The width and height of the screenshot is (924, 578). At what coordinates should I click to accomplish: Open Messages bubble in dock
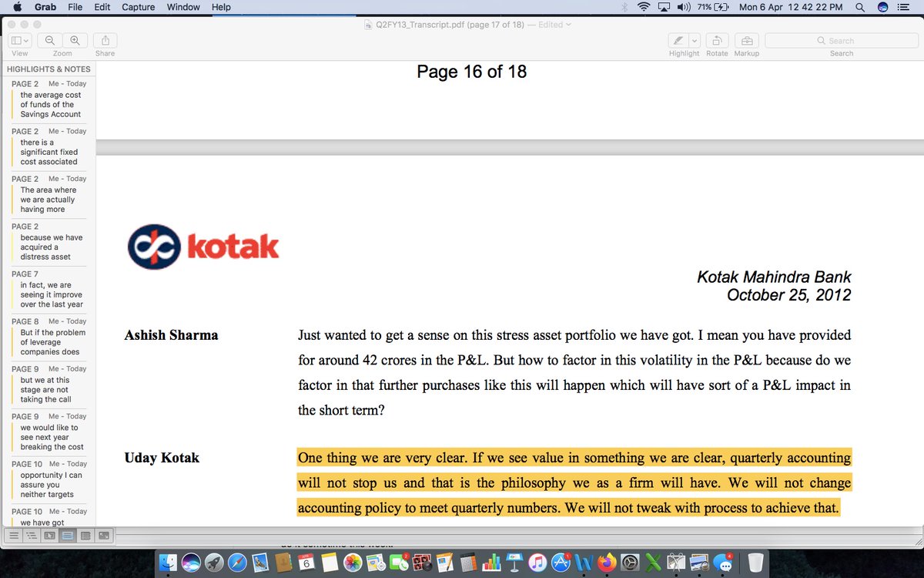pyautogui.click(x=723, y=563)
